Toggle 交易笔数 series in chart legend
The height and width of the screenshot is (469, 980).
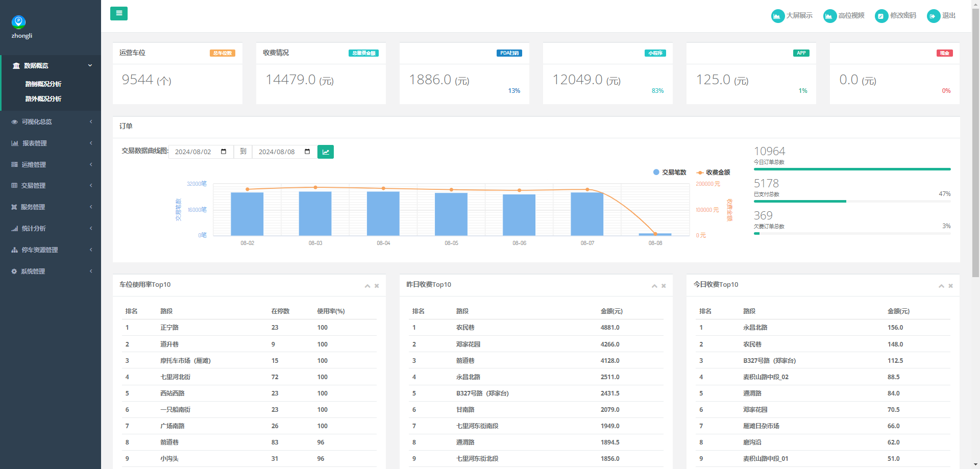tap(670, 172)
